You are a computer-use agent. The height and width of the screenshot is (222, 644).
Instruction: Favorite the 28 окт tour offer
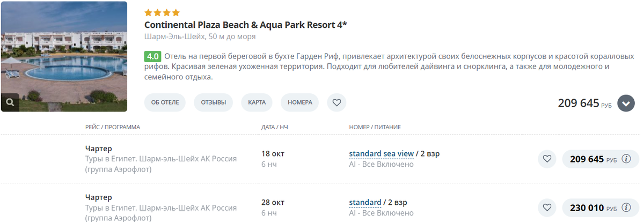(x=547, y=208)
